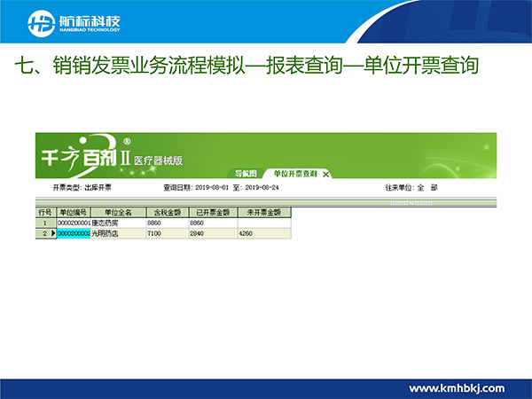
Task: Click highlighted unit code 0000200002 cell
Action: click(74, 233)
